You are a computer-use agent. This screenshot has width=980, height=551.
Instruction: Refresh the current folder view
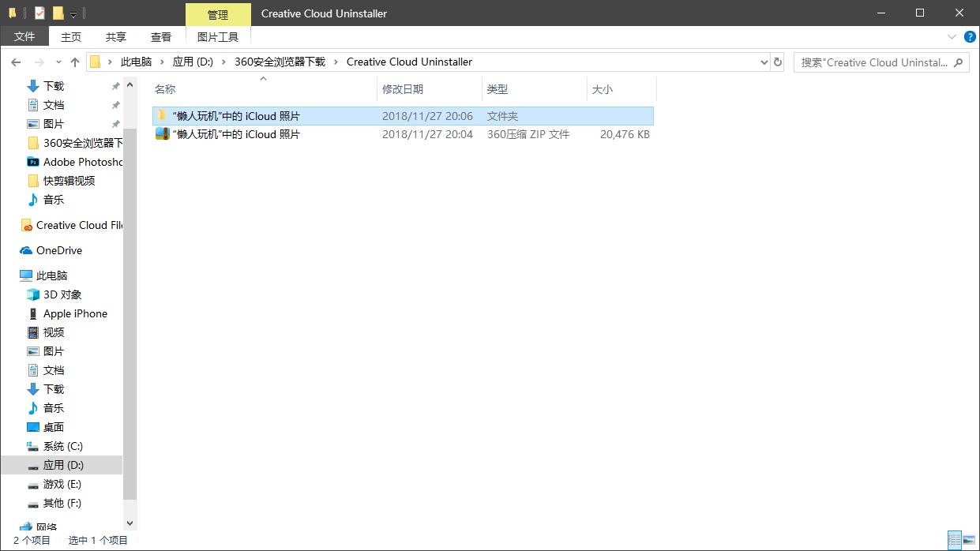778,62
